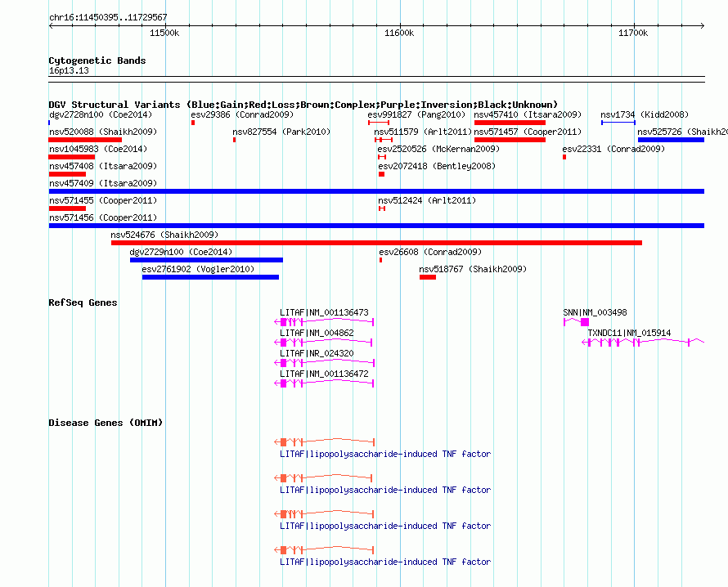Click the magenta TXNDC11 gene model glyph
Viewport: 728px width, 587px height.
pos(643,343)
